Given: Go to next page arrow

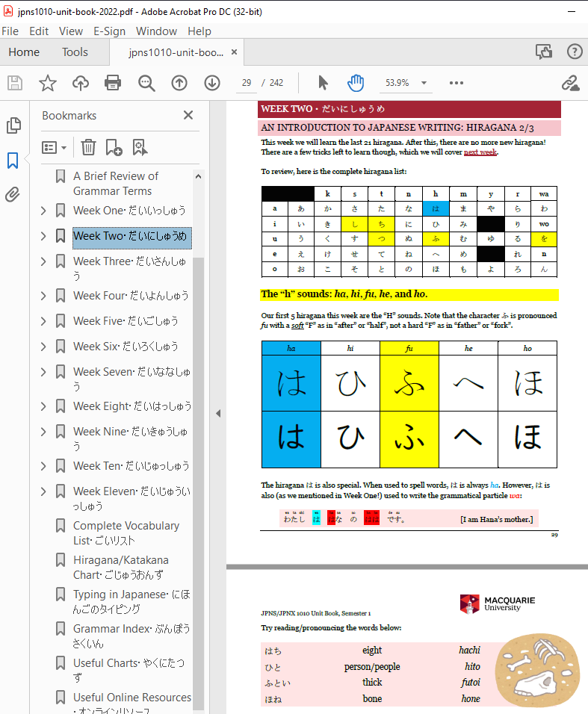Looking at the screenshot, I should 212,83.
